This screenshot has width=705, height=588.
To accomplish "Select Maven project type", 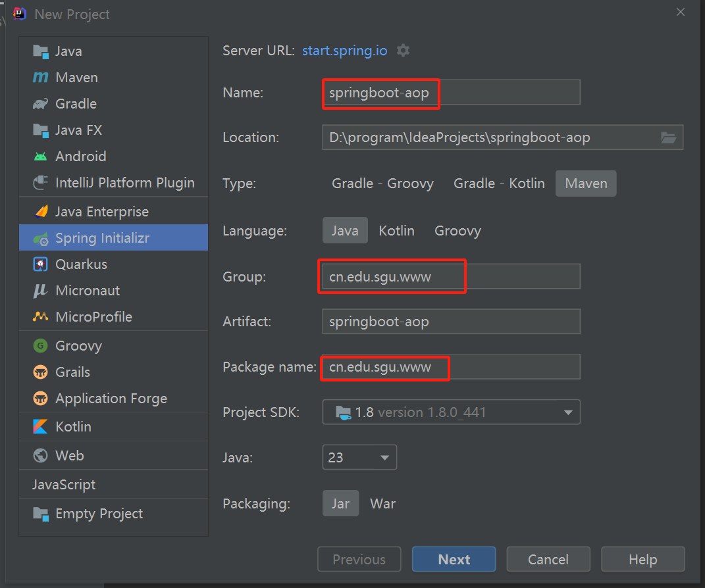I will (586, 184).
